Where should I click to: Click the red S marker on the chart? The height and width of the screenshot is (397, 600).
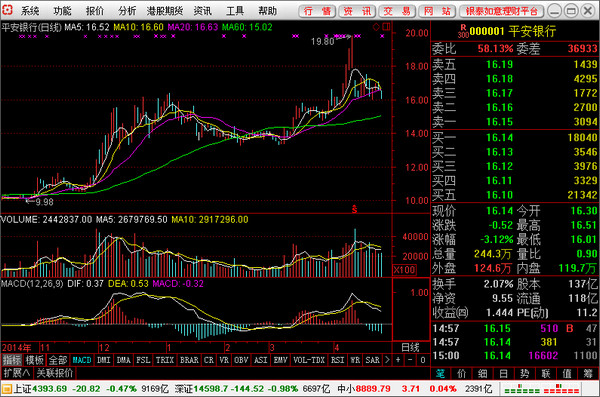pos(354,209)
